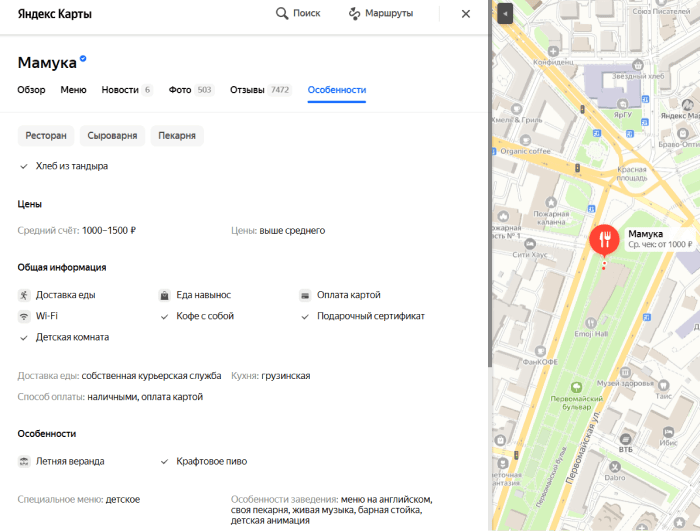Click the checkmark next to Крафтовое пиво

pos(164,462)
